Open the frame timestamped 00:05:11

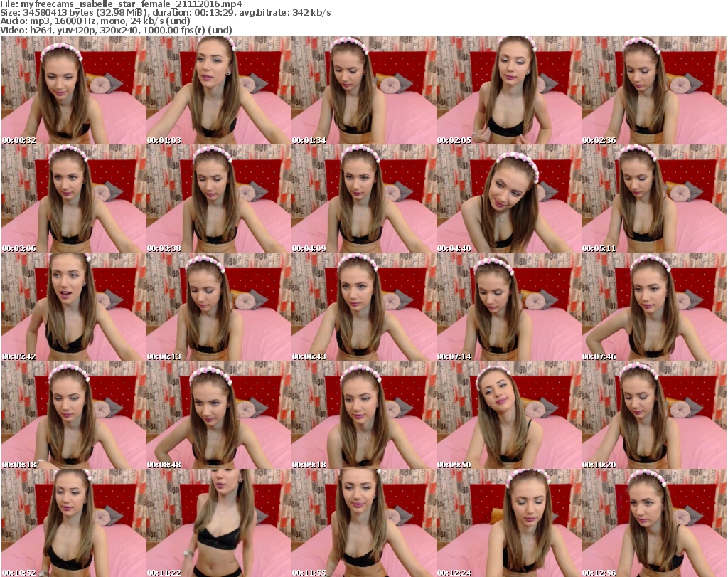[x=654, y=198]
